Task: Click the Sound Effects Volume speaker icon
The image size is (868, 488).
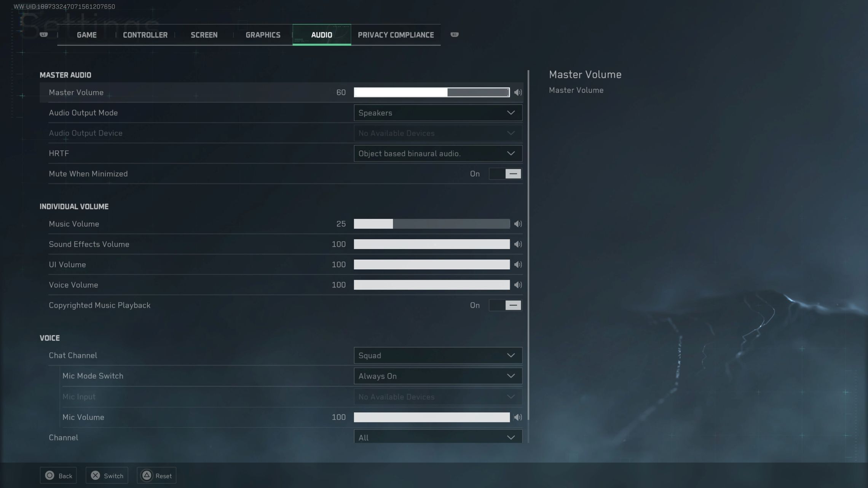Action: (x=518, y=244)
